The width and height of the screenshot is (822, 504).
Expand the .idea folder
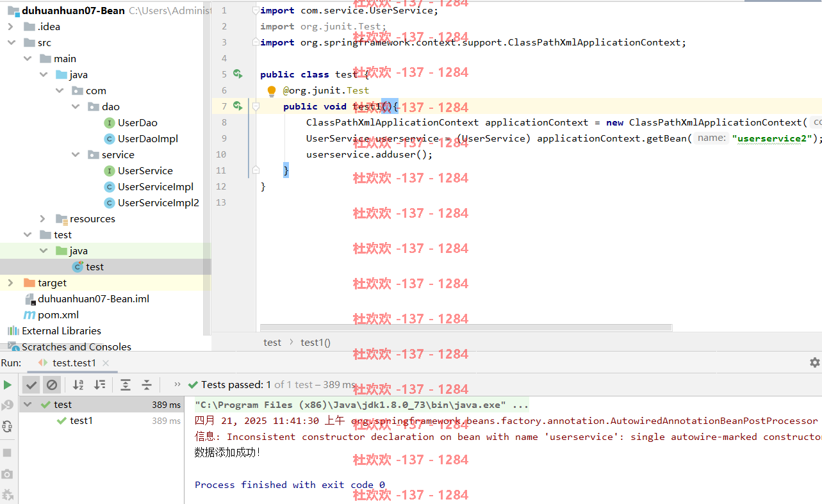[x=11, y=27]
